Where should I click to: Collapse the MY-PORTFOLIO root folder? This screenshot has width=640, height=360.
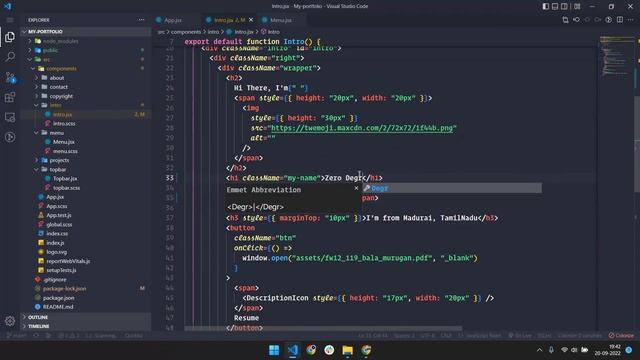pos(86,31)
